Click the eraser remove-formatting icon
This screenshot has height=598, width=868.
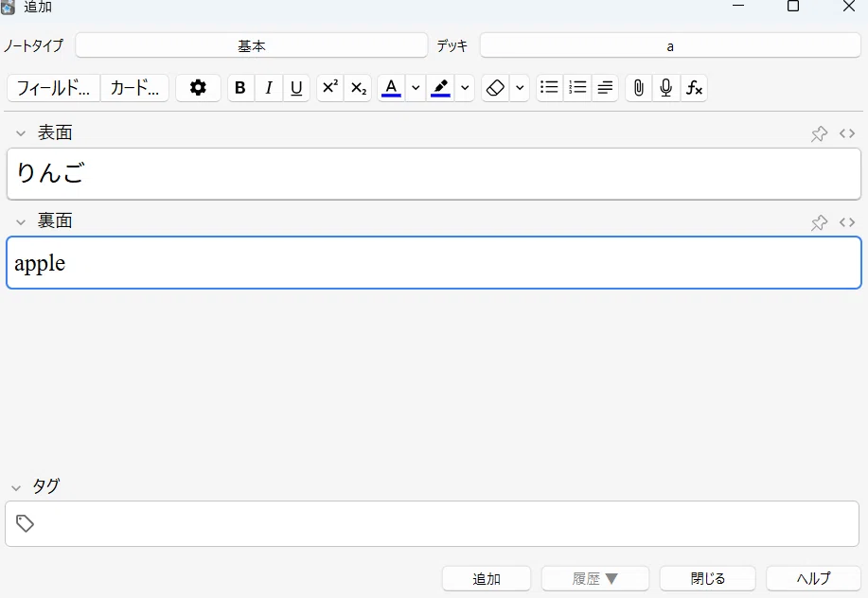pyautogui.click(x=495, y=88)
